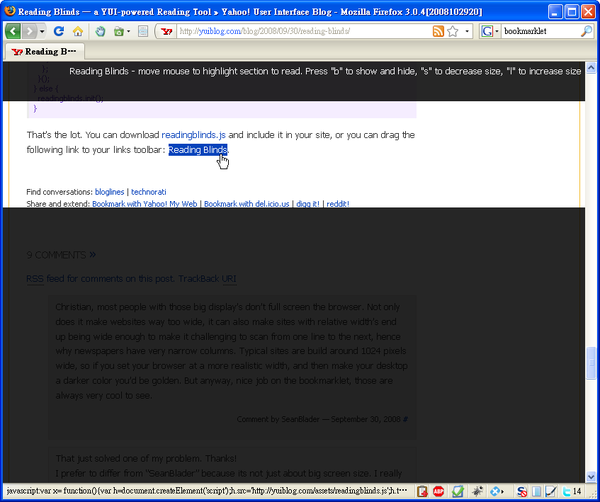Open the '9 COMMENTS »' heading link
The height and width of the screenshot is (502, 600).
coord(61,255)
